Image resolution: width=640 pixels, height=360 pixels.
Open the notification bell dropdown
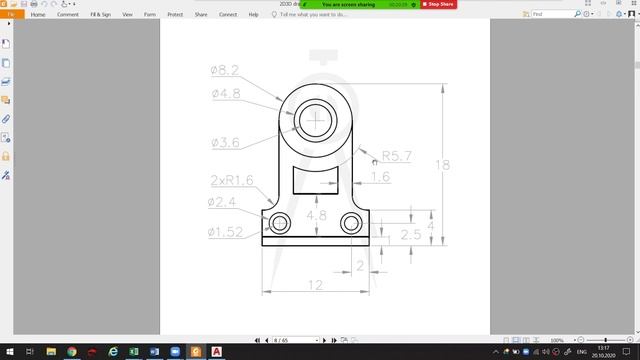coord(620,14)
